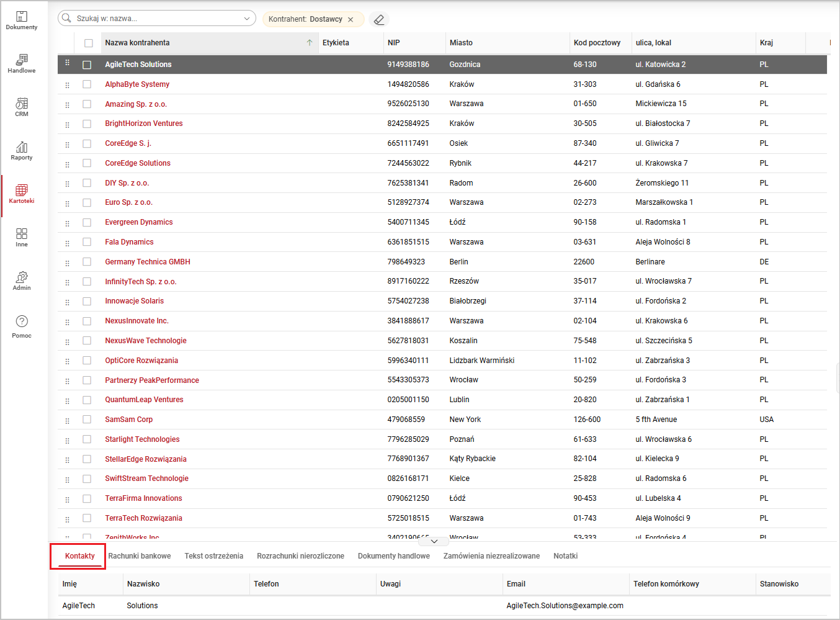This screenshot has height=620, width=840.
Task: Check the select-all header checkbox
Action: click(x=89, y=43)
